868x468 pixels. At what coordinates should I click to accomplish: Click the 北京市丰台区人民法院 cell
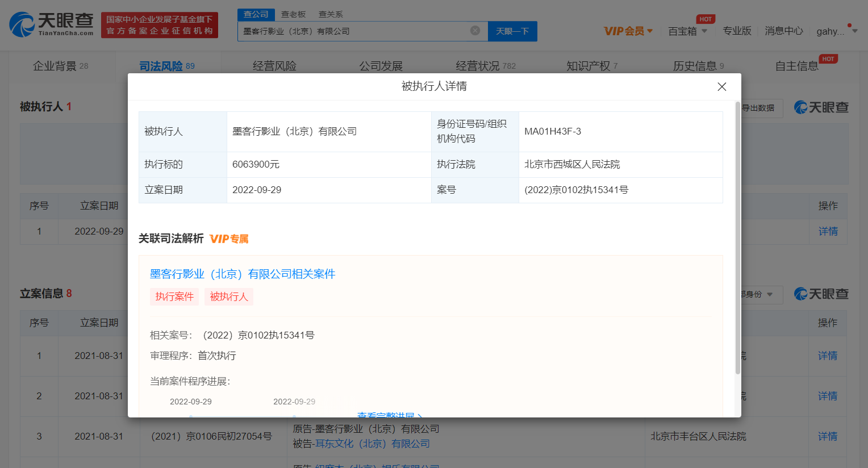point(698,436)
